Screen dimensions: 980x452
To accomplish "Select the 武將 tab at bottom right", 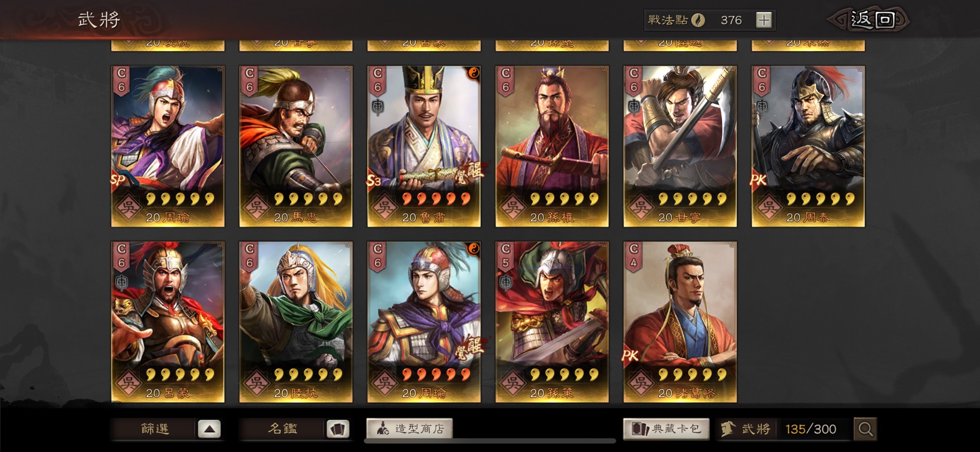I will click(746, 429).
